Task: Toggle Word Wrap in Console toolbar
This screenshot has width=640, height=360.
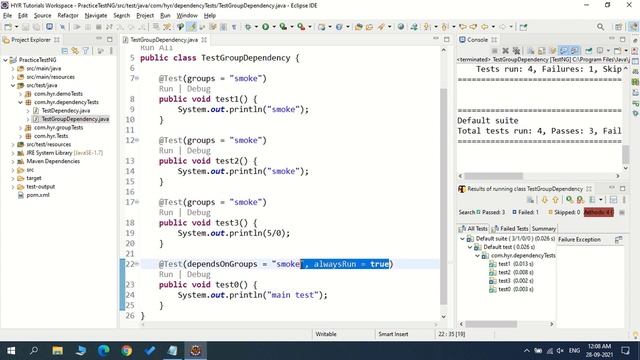Action: (x=553, y=51)
